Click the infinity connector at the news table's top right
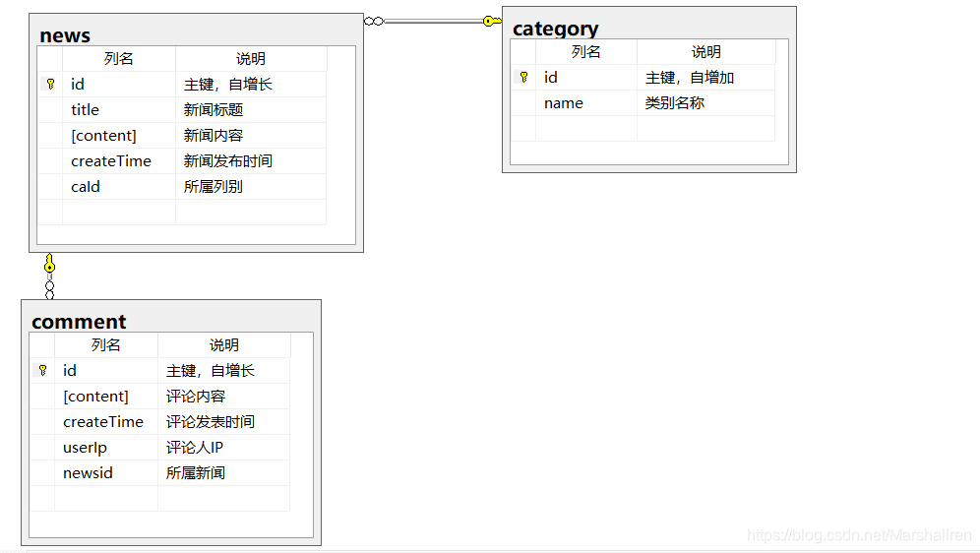 [x=374, y=22]
